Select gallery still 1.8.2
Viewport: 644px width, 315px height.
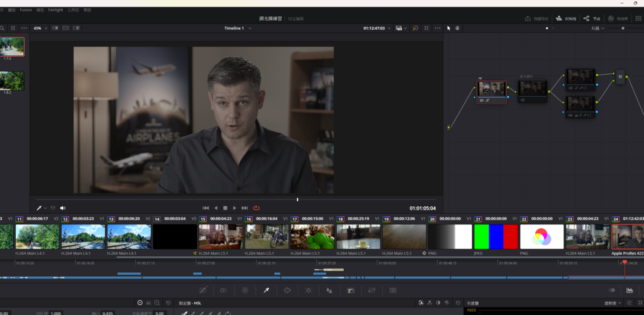[12, 80]
